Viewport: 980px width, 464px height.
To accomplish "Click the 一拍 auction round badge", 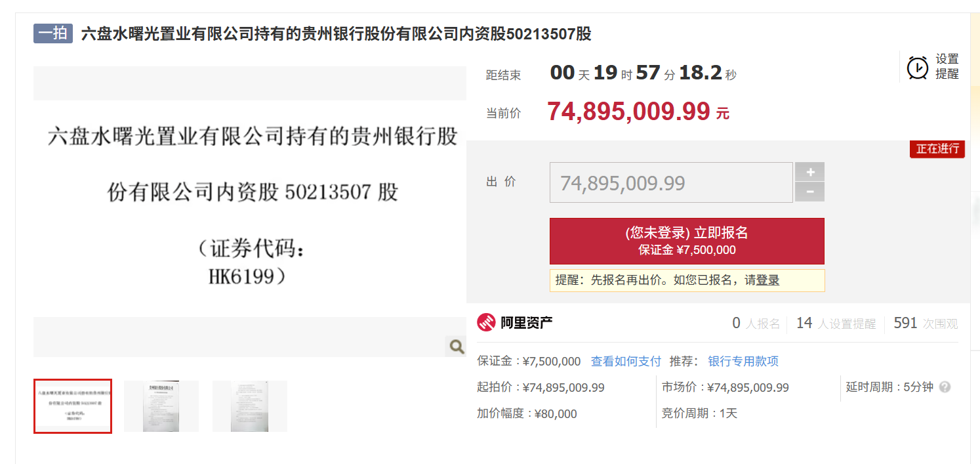I will pyautogui.click(x=52, y=33).
